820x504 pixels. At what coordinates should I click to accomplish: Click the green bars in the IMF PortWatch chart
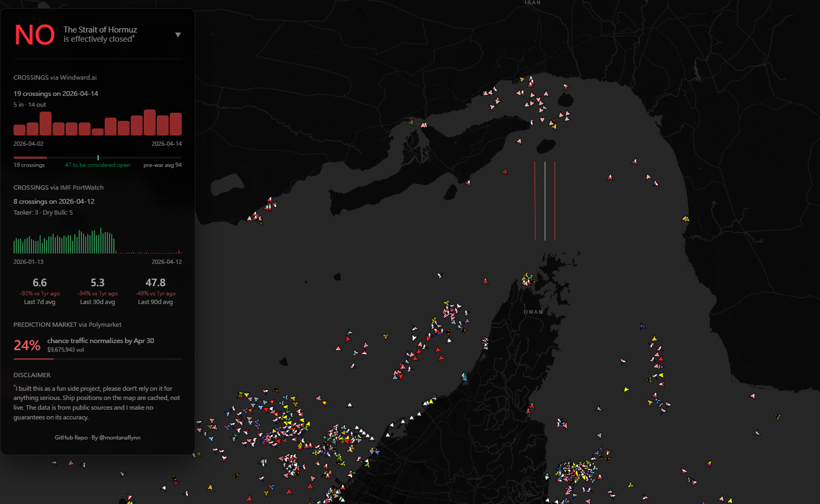(x=65, y=244)
